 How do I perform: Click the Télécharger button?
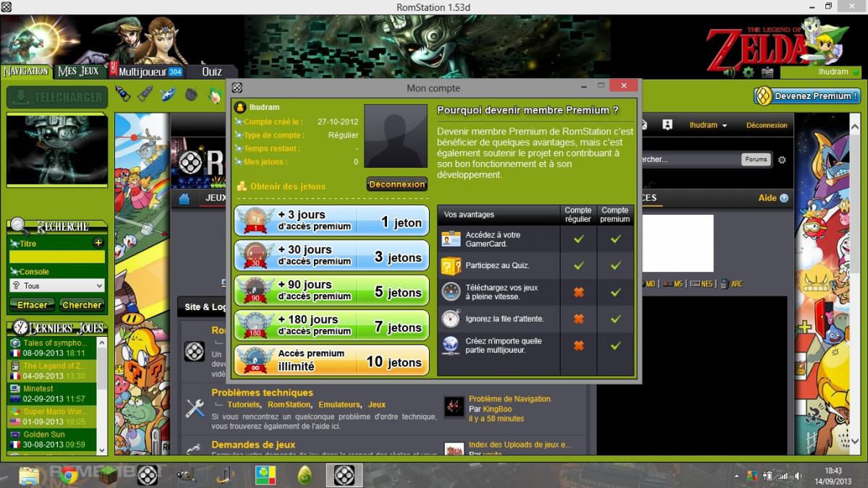click(57, 97)
